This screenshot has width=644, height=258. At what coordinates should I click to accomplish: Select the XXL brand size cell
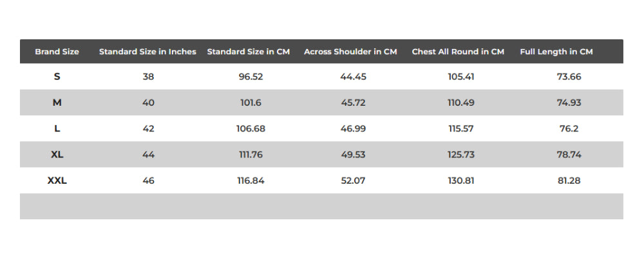(57, 181)
